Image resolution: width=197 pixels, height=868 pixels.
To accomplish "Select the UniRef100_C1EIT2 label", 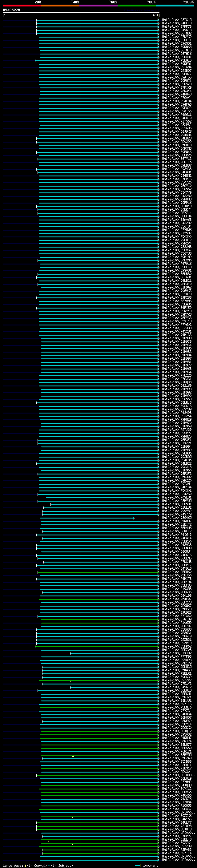I will 177,525.
